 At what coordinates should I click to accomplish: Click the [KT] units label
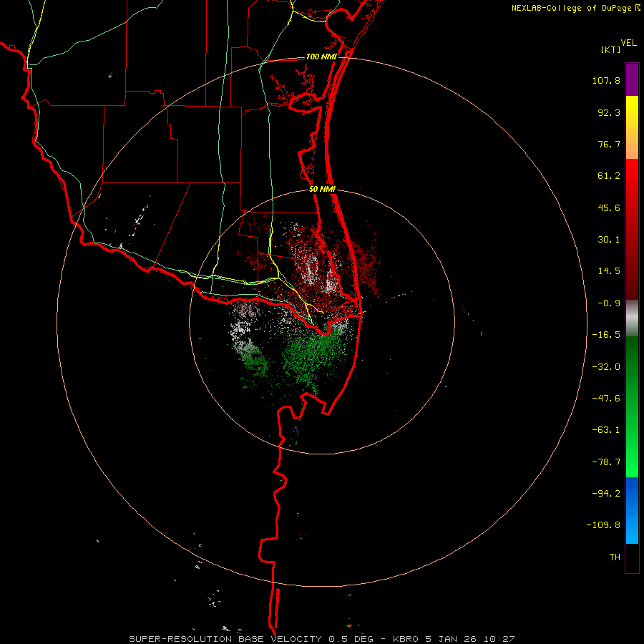click(x=611, y=49)
